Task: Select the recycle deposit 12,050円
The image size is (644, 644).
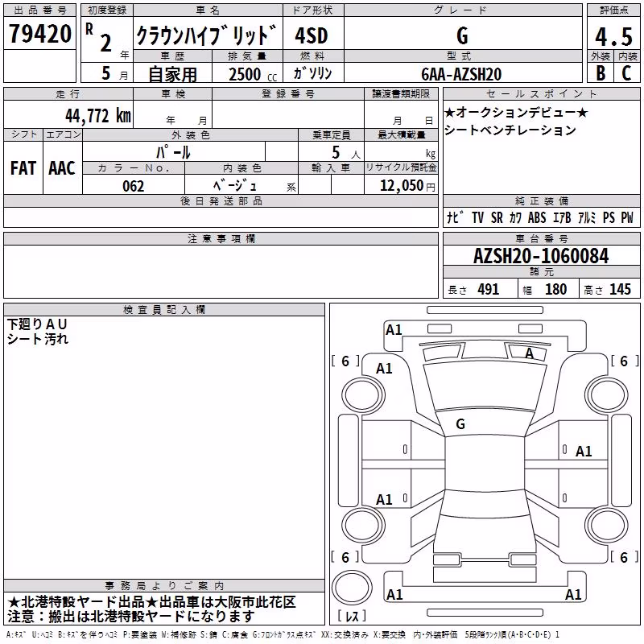Action: coord(407,186)
